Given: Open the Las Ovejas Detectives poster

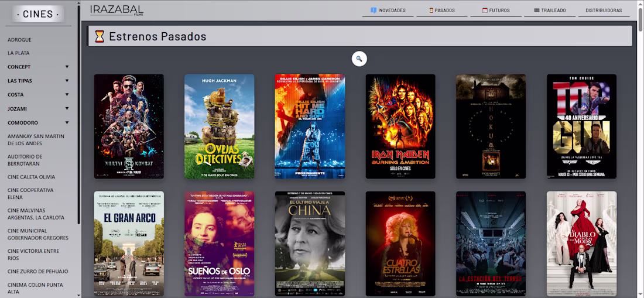Looking at the screenshot, I should pyautogui.click(x=220, y=126).
